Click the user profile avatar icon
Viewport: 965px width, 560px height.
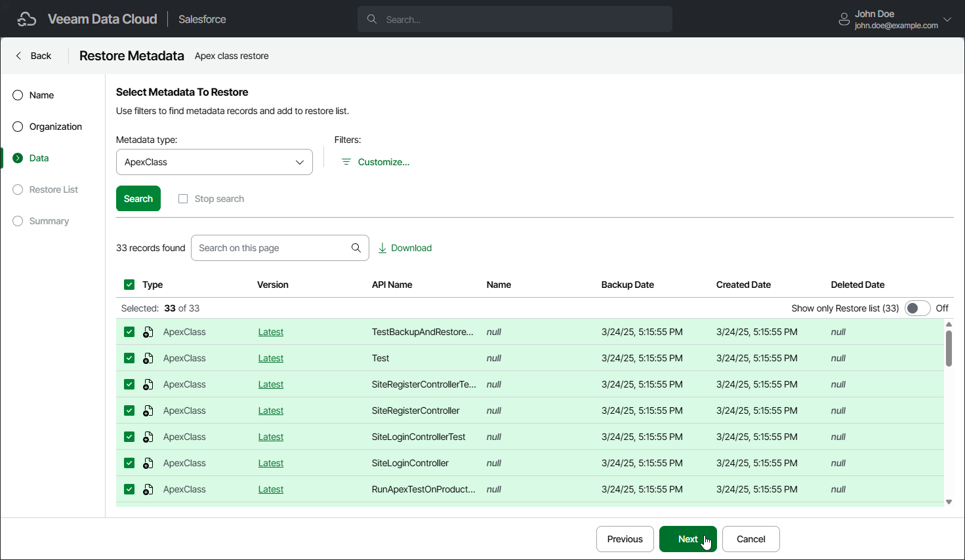(x=844, y=20)
